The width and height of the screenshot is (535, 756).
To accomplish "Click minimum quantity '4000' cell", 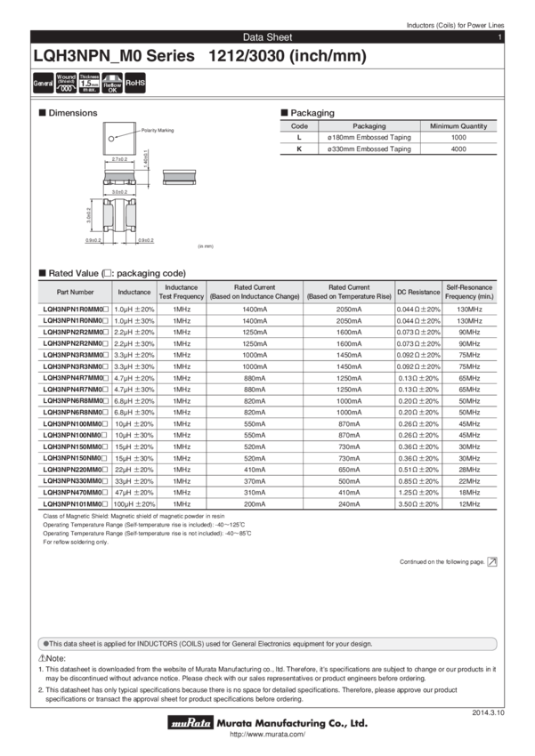I will click(x=458, y=149).
